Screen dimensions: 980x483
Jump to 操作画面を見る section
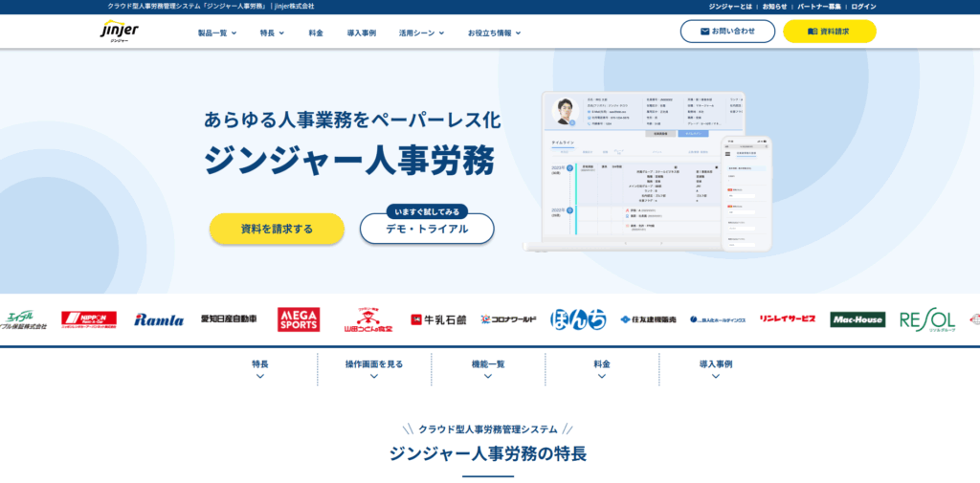[x=374, y=368]
